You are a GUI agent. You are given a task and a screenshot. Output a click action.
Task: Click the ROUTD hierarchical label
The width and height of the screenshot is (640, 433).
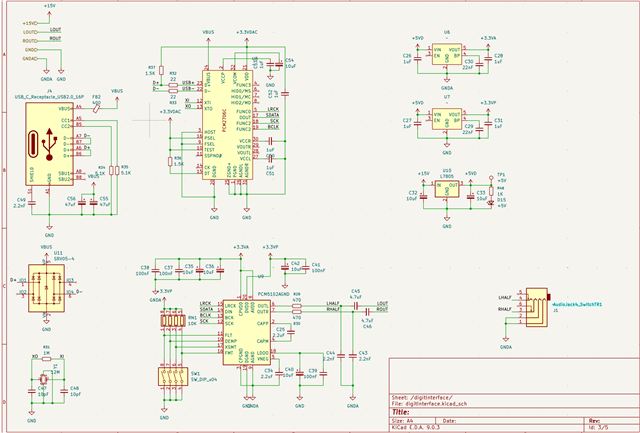point(30,41)
